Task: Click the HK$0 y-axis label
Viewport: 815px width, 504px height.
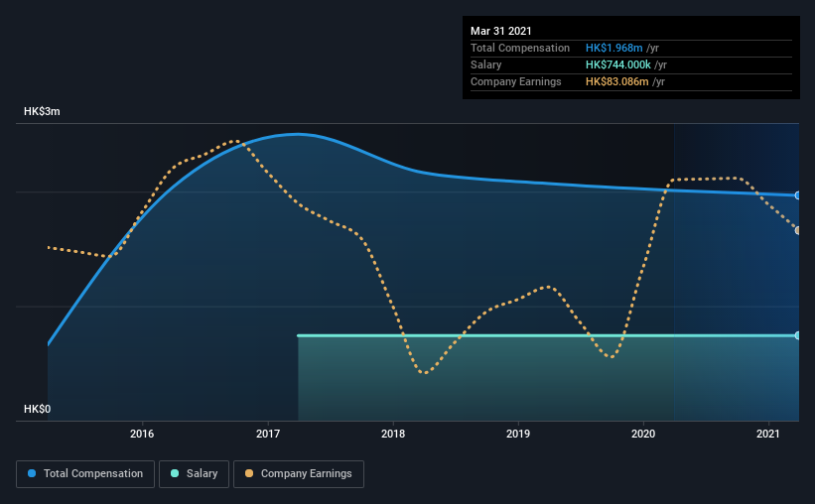Action: pyautogui.click(x=38, y=410)
